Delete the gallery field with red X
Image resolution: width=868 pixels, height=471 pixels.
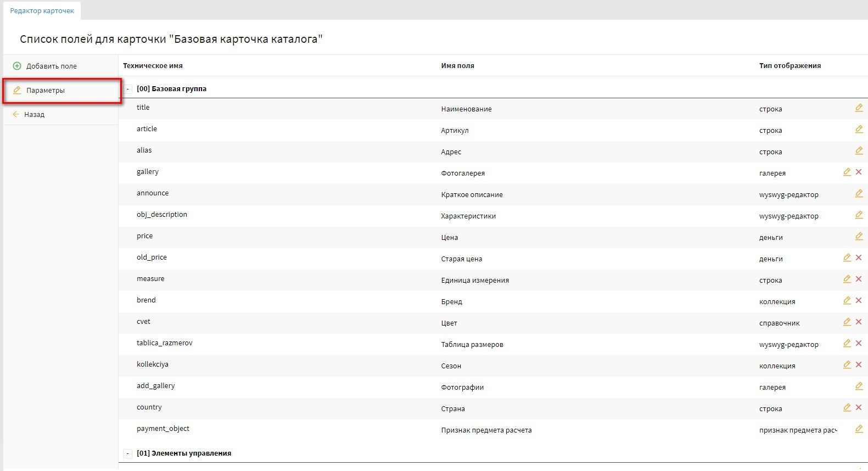[859, 172]
